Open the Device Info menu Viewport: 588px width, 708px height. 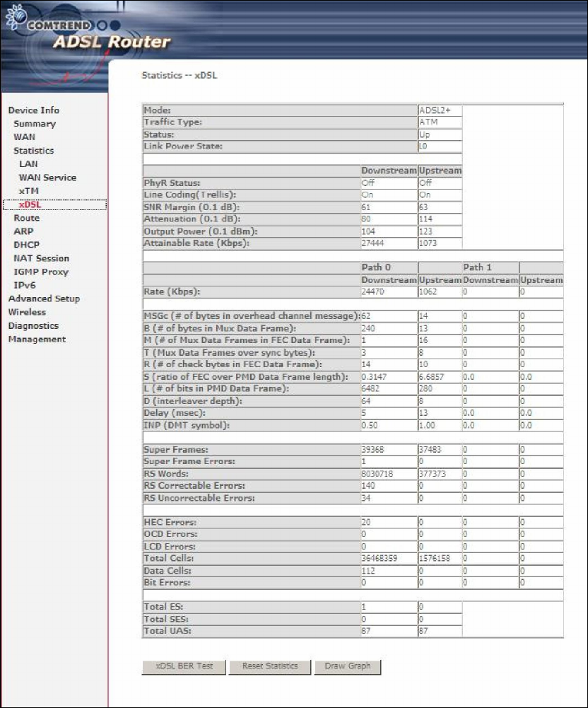point(33,110)
